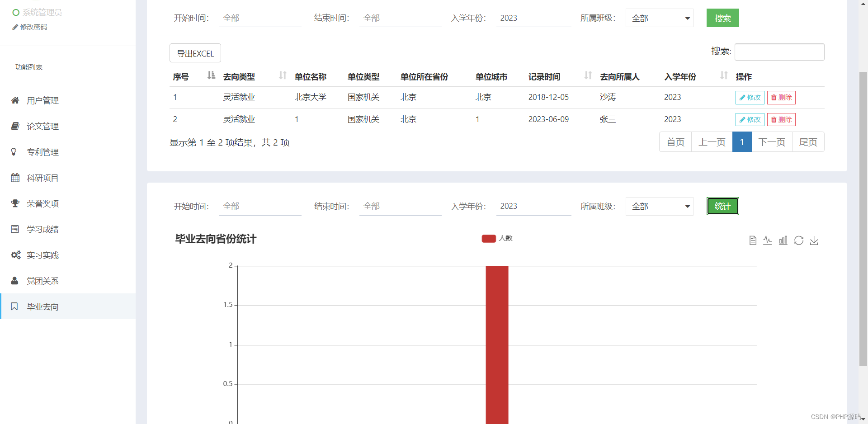Click the trophy icon beside 荣誉奖项
868x424 pixels.
point(15,203)
